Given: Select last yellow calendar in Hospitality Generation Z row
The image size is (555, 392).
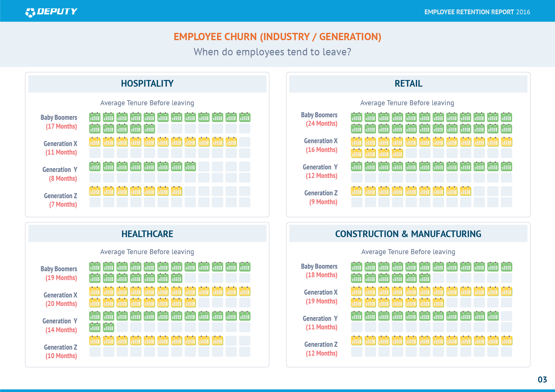Looking at the screenshot, I should [177, 191].
